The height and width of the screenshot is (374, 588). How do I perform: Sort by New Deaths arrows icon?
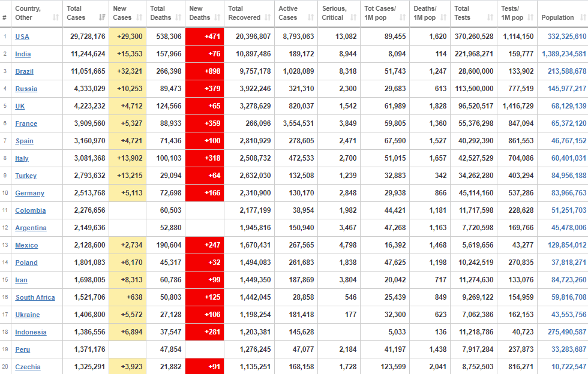[x=217, y=17]
